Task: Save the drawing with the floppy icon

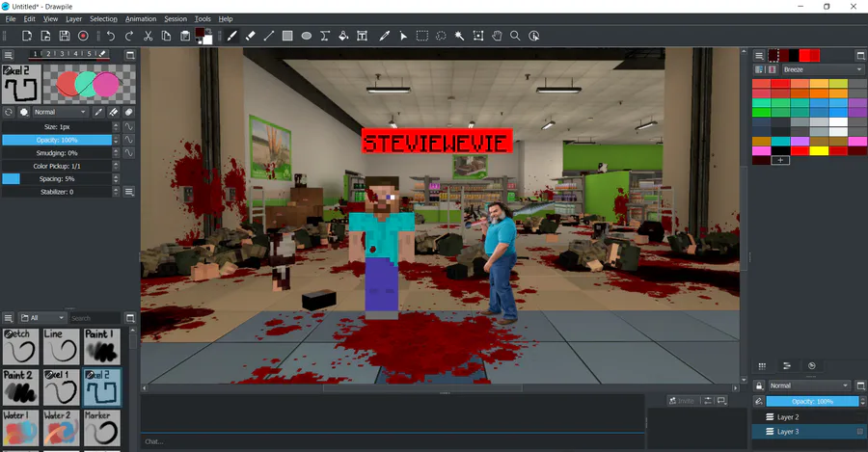Action: click(65, 36)
